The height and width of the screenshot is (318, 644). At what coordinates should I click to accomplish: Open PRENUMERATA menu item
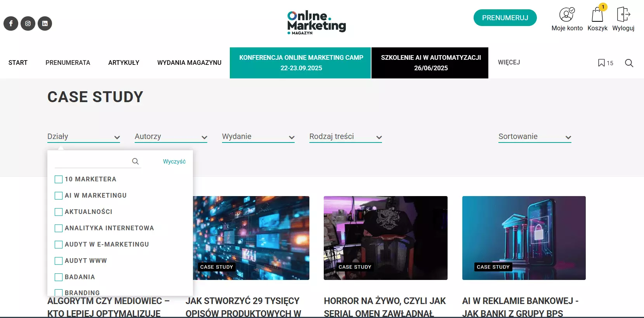tap(68, 63)
